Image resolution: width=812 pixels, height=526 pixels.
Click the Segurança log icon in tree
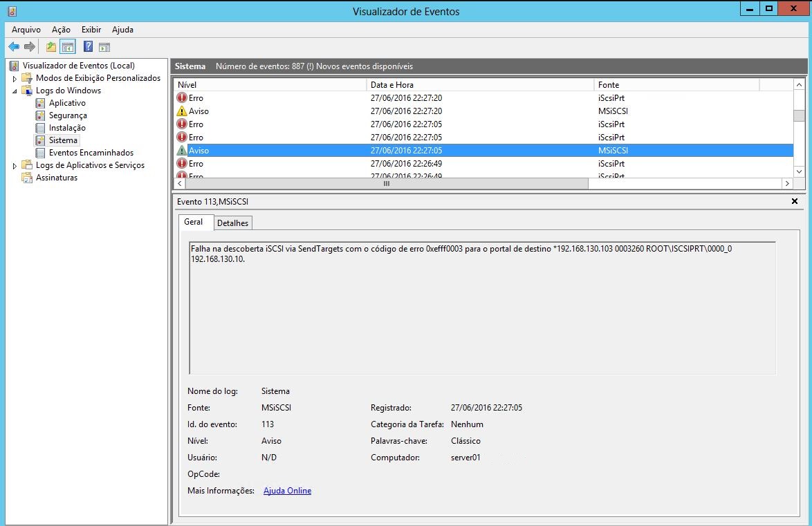click(40, 115)
